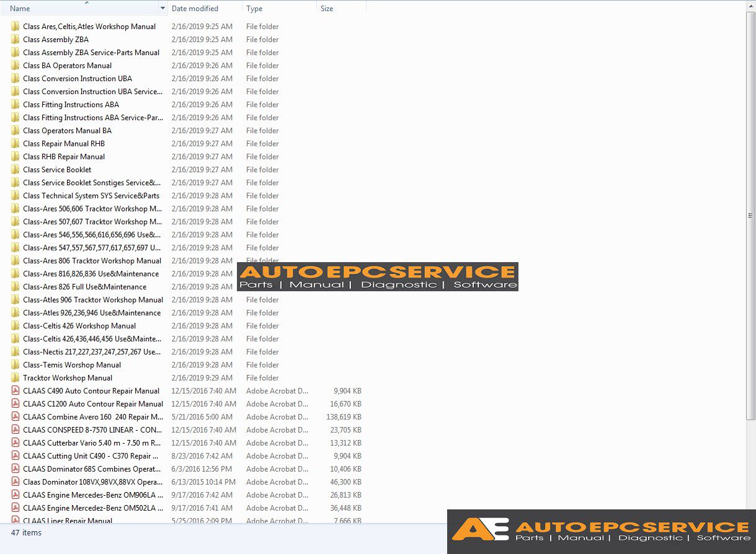
Task: Click folder icon for Class-Ares 826 Full Use&Maintenance
Action: [15, 287]
